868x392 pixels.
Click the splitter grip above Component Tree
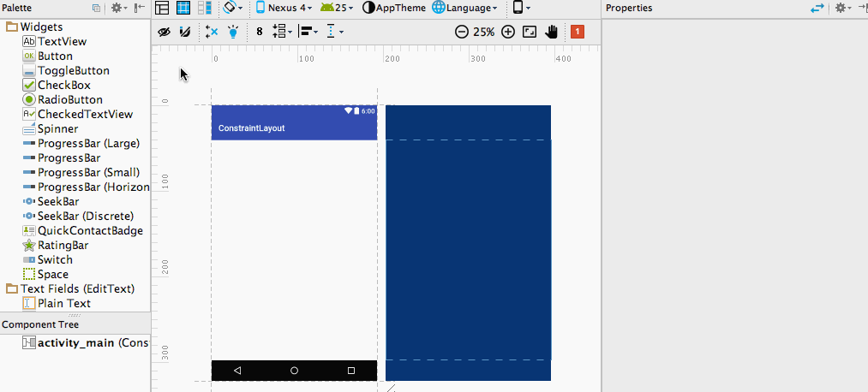(75, 315)
